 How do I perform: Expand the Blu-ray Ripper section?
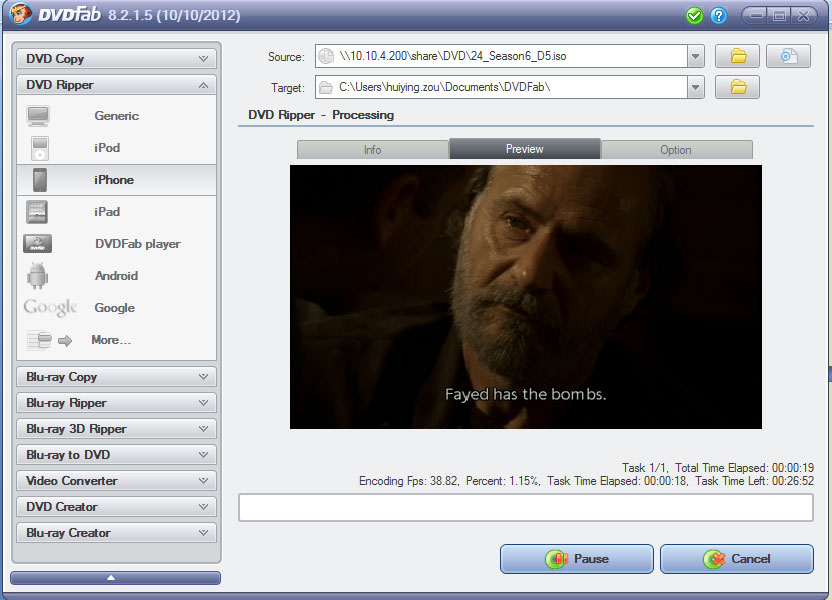(x=116, y=403)
